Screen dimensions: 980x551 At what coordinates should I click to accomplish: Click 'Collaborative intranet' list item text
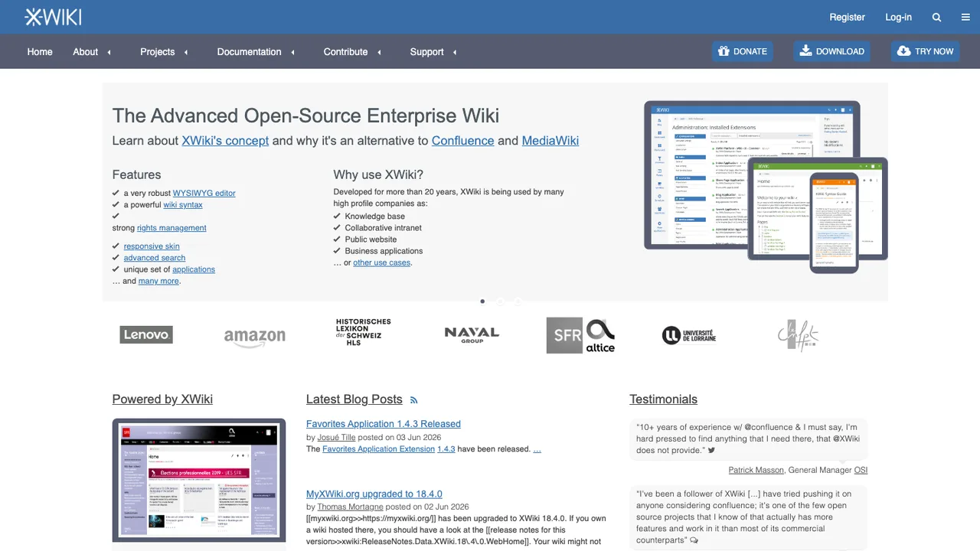point(384,228)
